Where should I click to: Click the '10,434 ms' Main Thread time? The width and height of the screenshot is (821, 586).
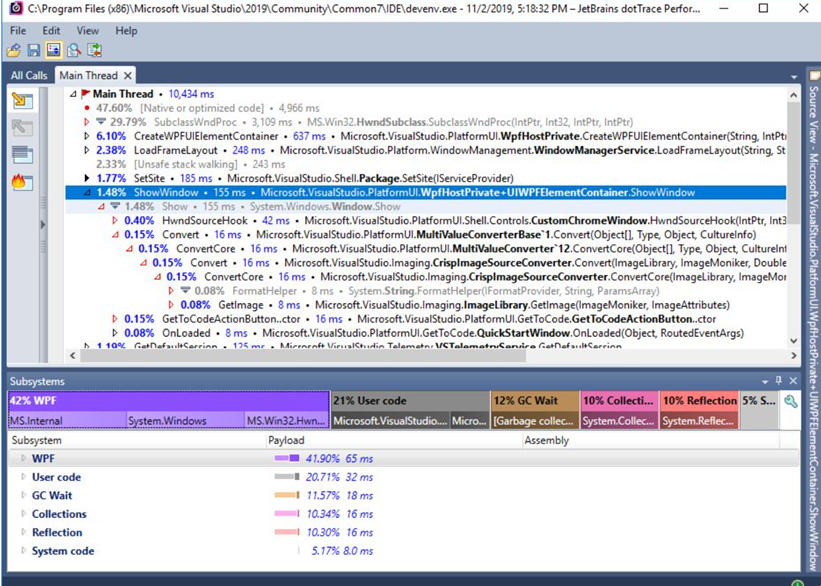(x=191, y=94)
